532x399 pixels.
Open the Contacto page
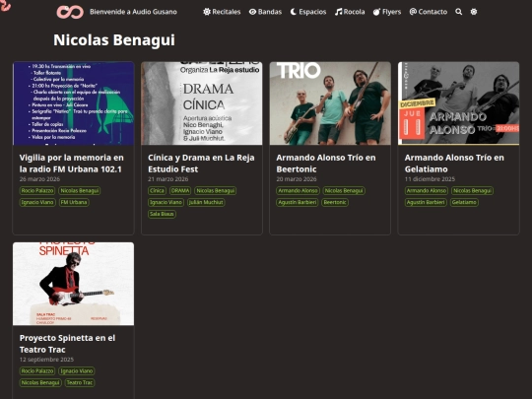[429, 12]
